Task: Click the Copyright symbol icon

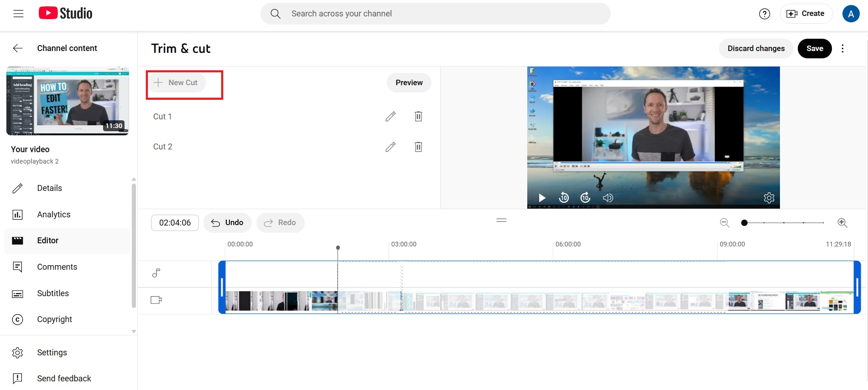Action: [x=17, y=319]
